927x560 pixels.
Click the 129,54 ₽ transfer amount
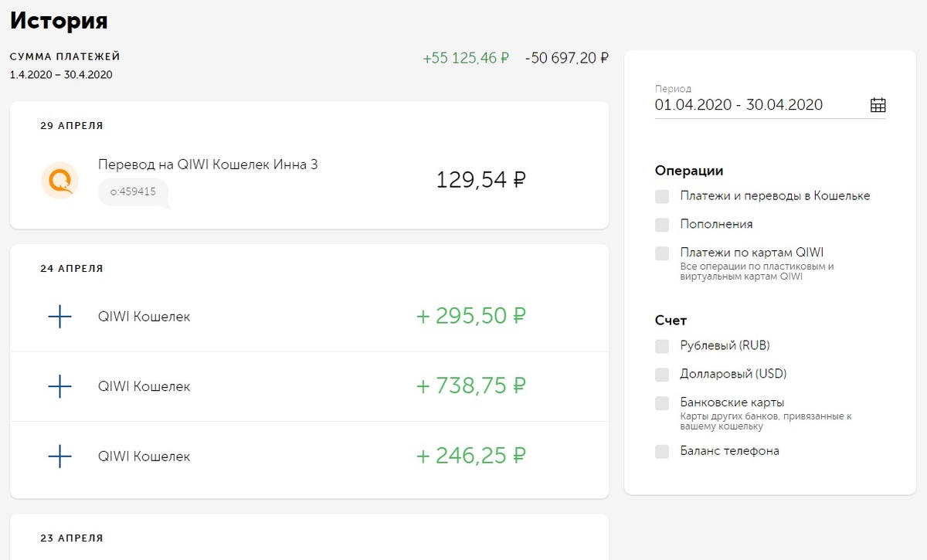pyautogui.click(x=480, y=180)
